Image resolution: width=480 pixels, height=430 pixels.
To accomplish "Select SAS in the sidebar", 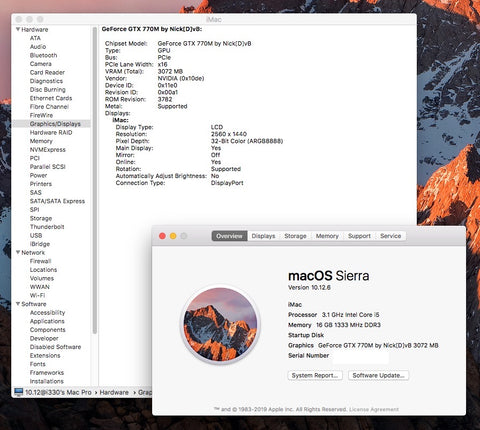I will (35, 192).
